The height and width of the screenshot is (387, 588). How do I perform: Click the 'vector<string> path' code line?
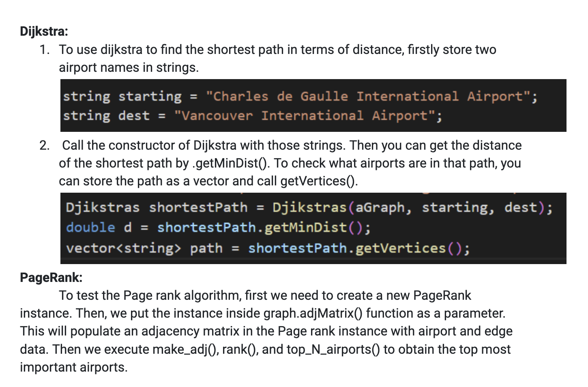[x=268, y=248]
